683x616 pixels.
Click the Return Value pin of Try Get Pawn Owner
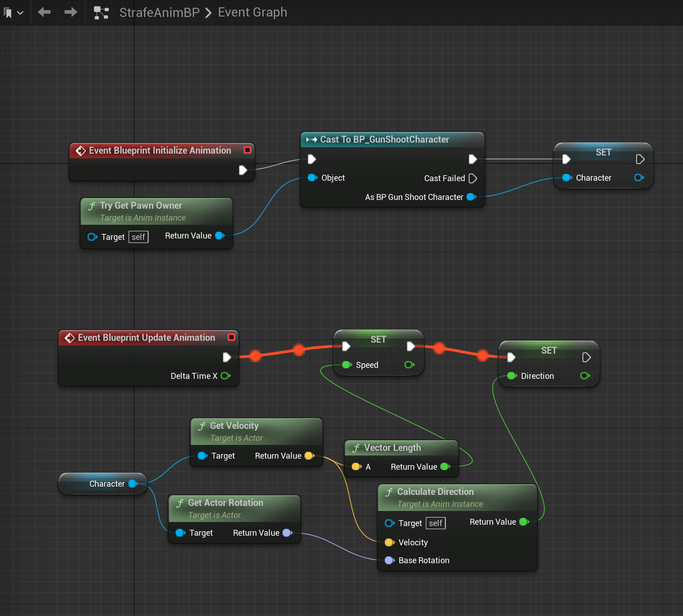pos(220,236)
